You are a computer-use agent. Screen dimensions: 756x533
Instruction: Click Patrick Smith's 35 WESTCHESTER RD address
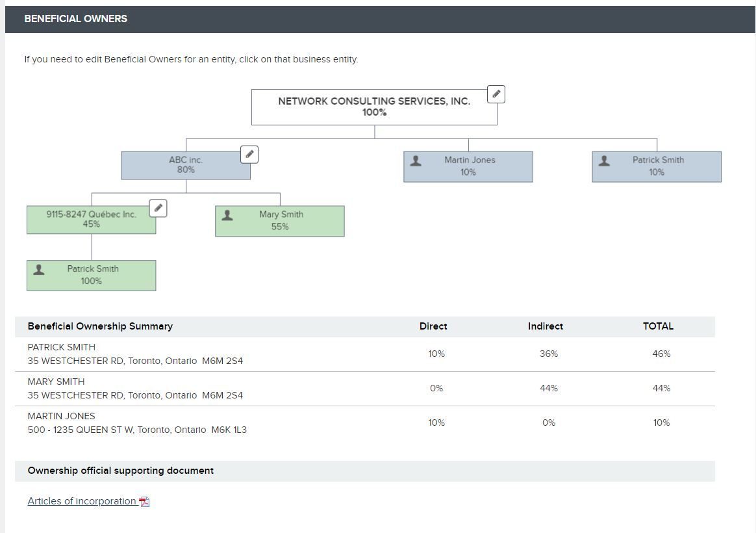(x=135, y=361)
